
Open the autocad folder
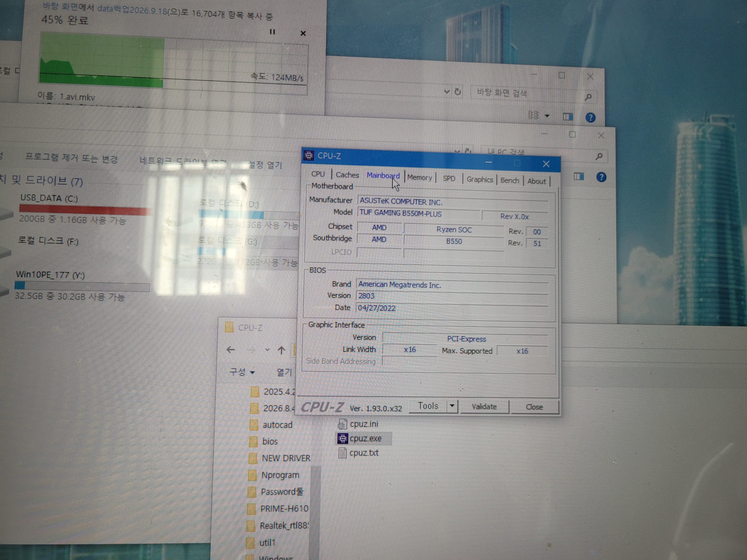[x=272, y=425]
